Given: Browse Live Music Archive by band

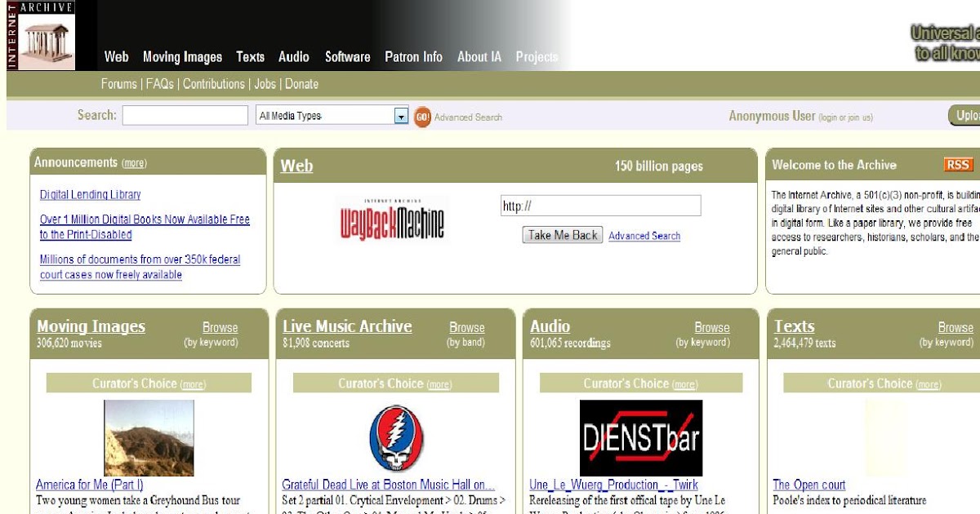Looking at the screenshot, I should [466, 328].
